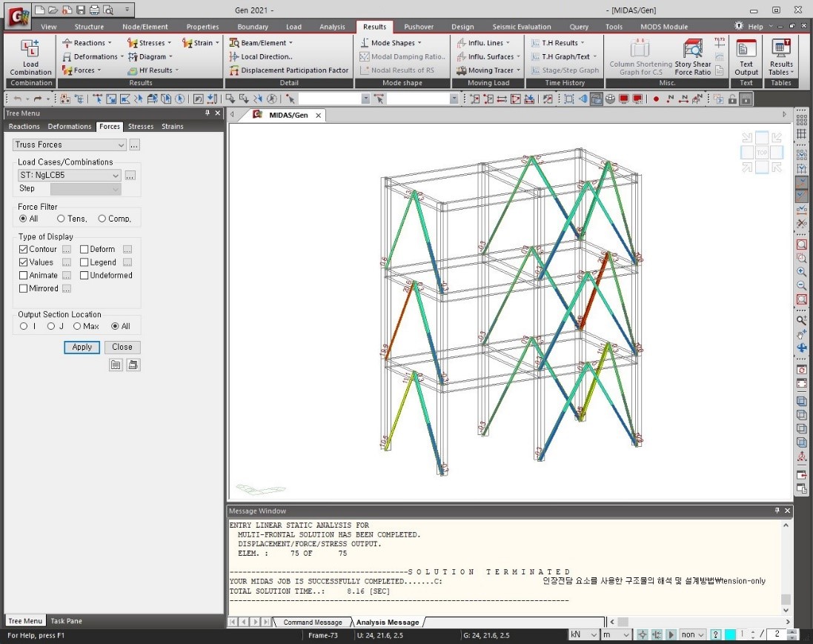Viewport: 813px width, 644px height.
Task: Open the Text Output tool
Action: (x=746, y=50)
